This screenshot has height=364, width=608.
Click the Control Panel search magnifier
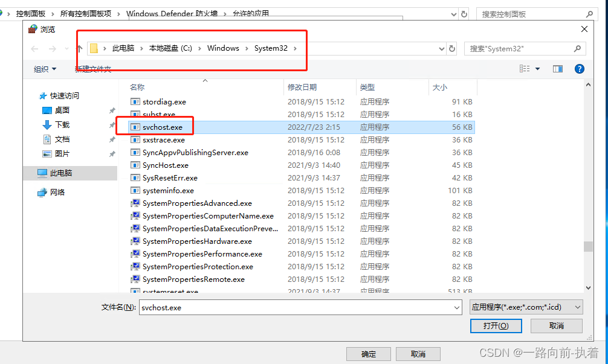(589, 14)
